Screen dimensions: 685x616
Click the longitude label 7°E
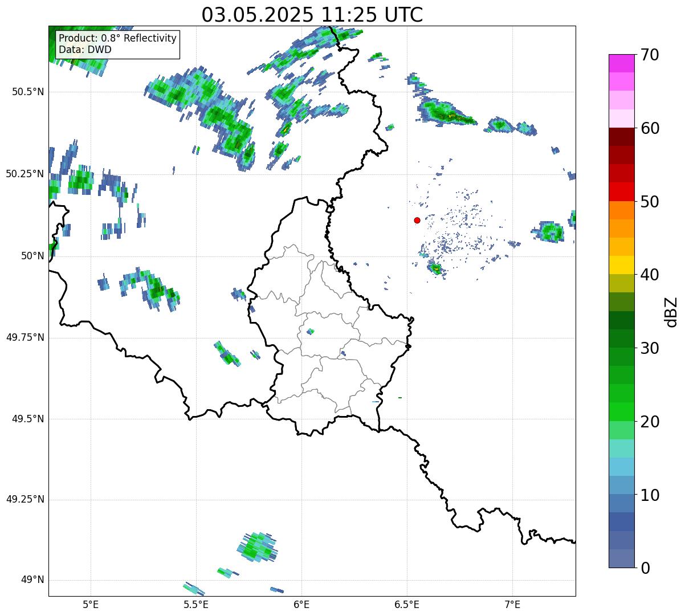[512, 604]
